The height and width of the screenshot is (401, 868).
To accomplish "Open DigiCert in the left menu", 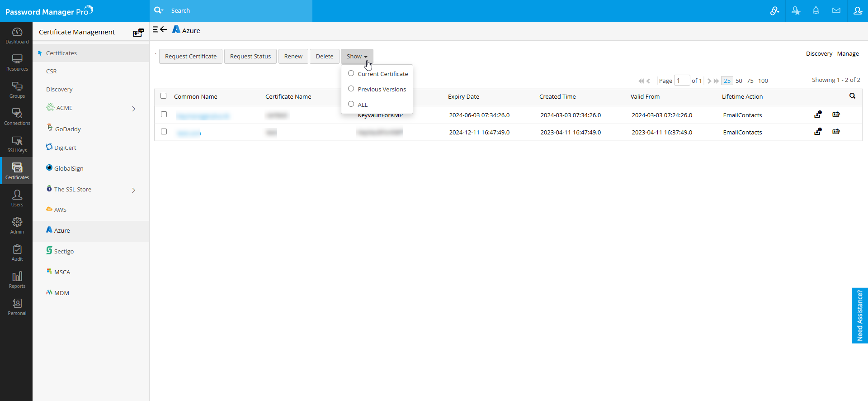I will [65, 148].
